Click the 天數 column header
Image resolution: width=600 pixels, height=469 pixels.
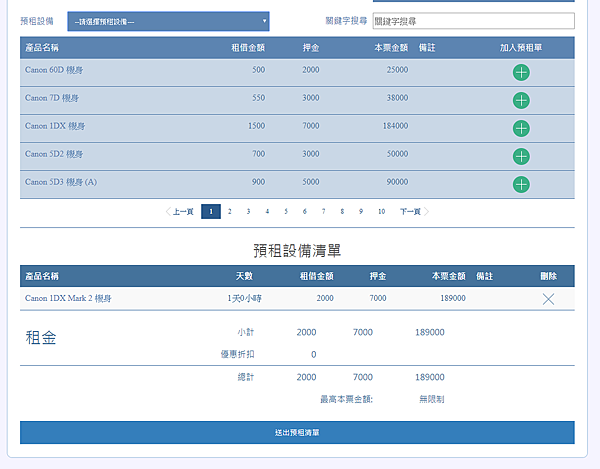(x=244, y=276)
